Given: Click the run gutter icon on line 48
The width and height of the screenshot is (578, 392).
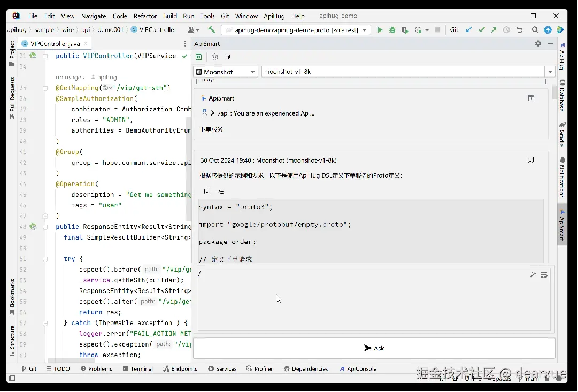Looking at the screenshot, I should coord(33,227).
